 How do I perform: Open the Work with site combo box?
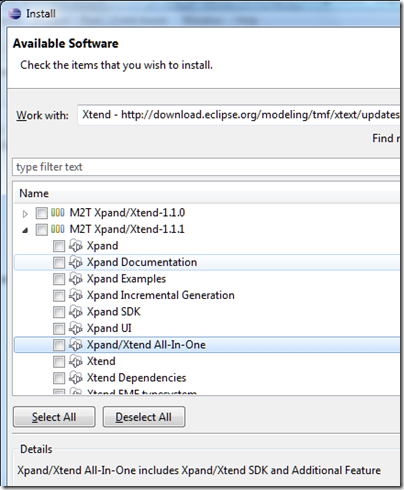[x=239, y=115]
